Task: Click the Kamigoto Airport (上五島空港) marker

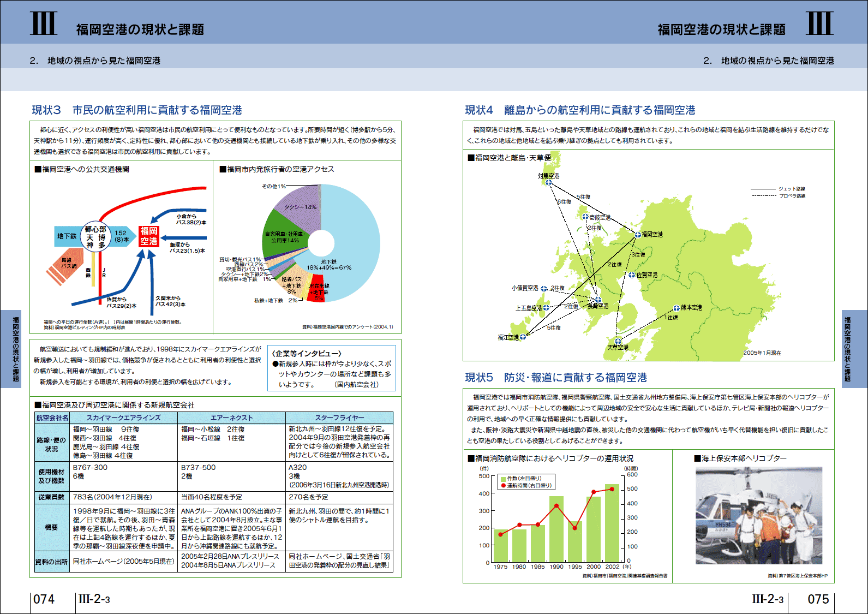Action: 546,308
